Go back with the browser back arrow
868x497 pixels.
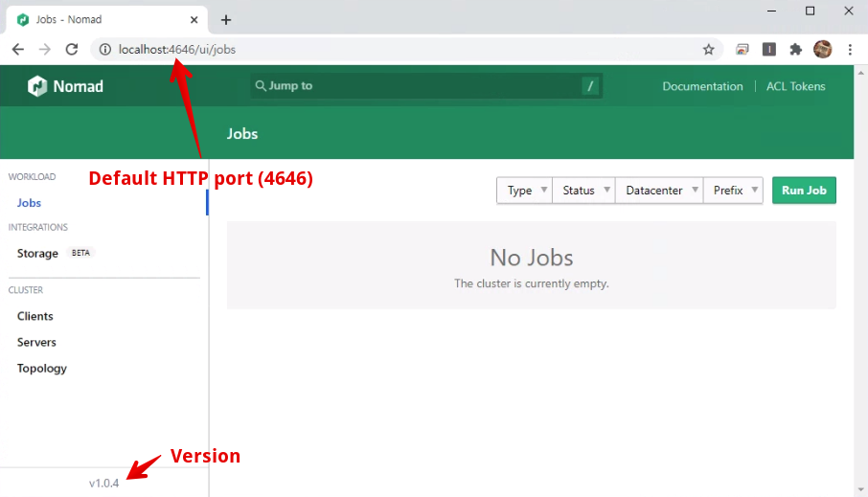click(17, 49)
